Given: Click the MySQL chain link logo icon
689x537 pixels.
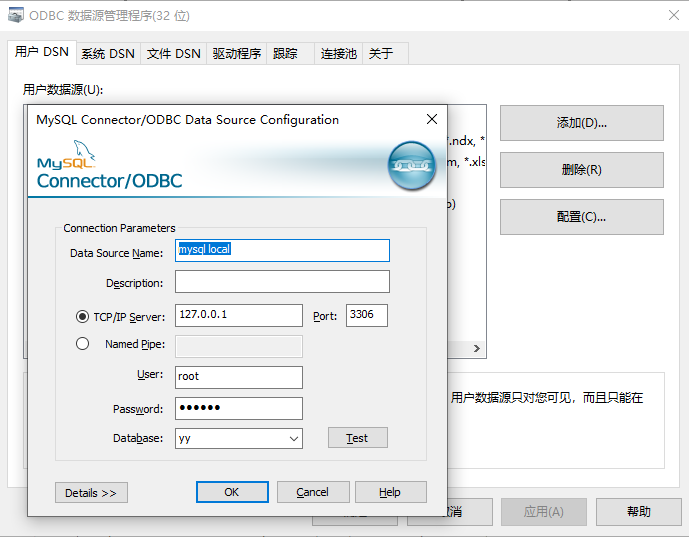Looking at the screenshot, I should pos(412,166).
